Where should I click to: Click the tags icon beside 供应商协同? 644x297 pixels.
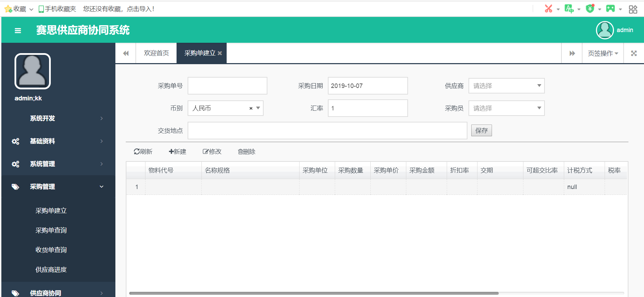(16, 293)
